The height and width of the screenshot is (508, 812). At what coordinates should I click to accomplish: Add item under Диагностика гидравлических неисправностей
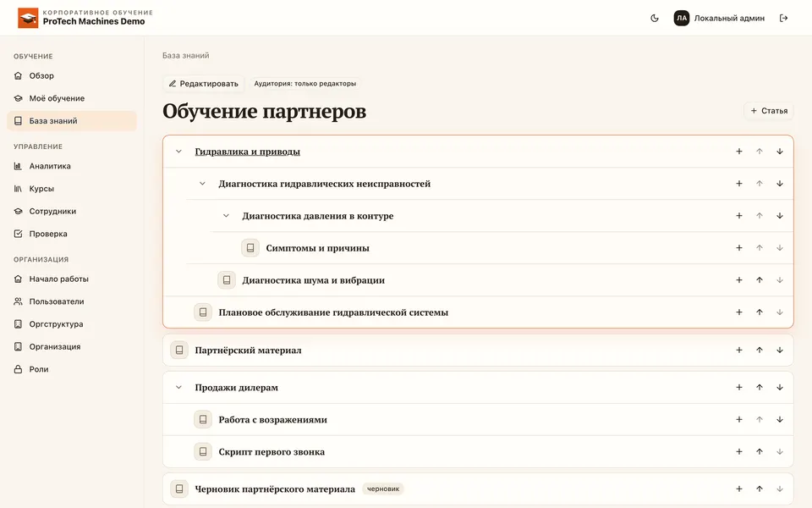[x=739, y=184]
